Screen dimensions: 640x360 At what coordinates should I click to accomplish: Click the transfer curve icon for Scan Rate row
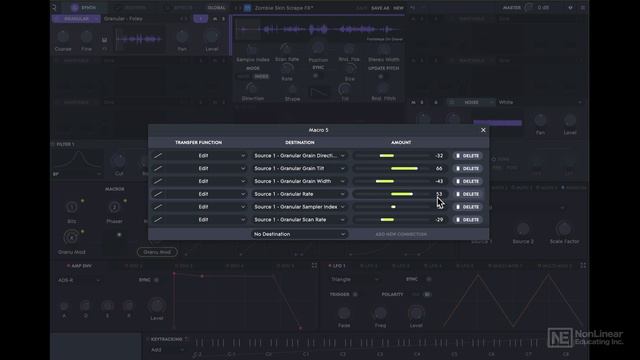[158, 220]
